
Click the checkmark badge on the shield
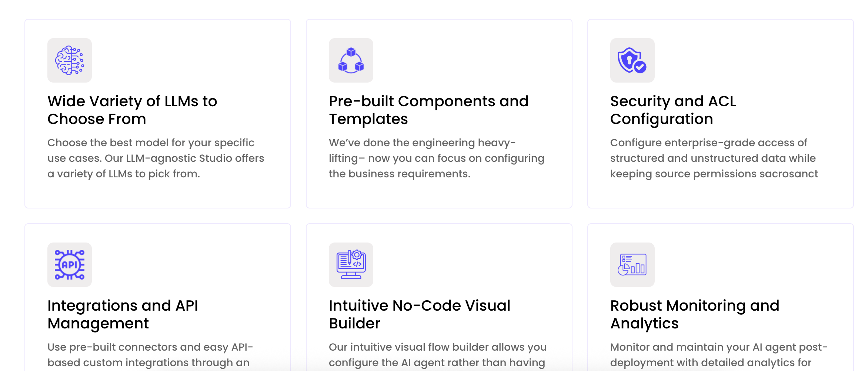pyautogui.click(x=640, y=67)
